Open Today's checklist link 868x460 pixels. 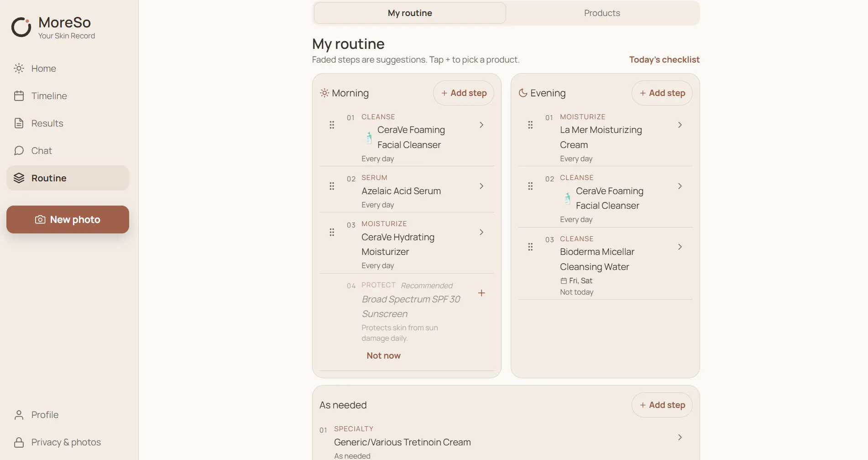(x=664, y=59)
